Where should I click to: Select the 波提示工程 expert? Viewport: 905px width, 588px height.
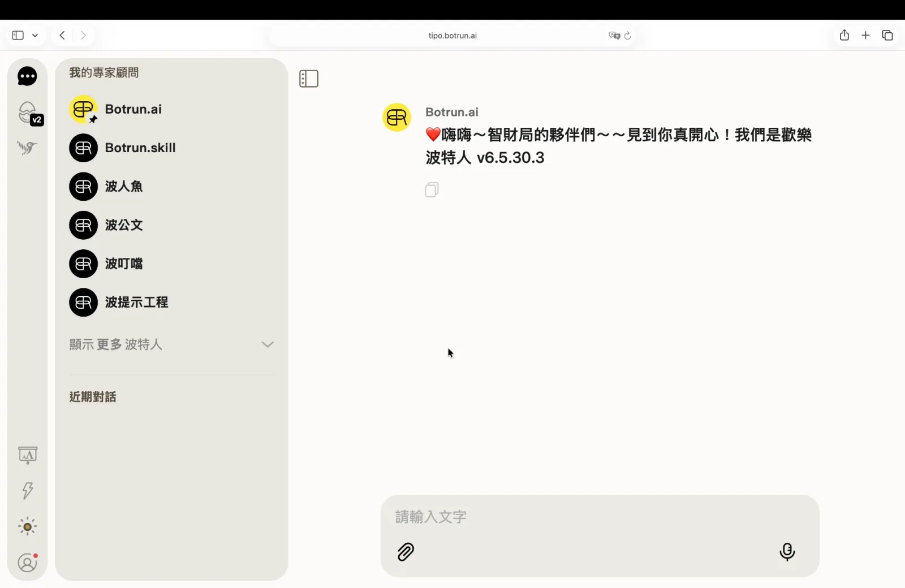pyautogui.click(x=171, y=302)
